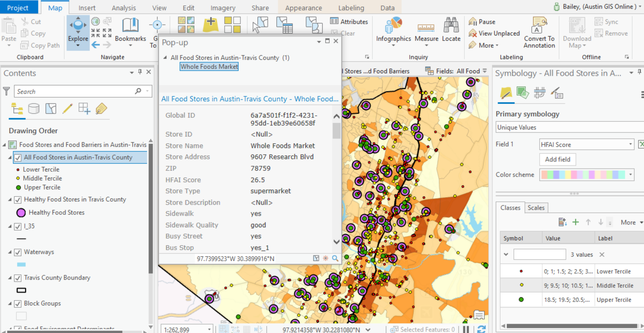The width and height of the screenshot is (644, 333).
Task: Pause labeling on the map
Action: [x=482, y=22]
